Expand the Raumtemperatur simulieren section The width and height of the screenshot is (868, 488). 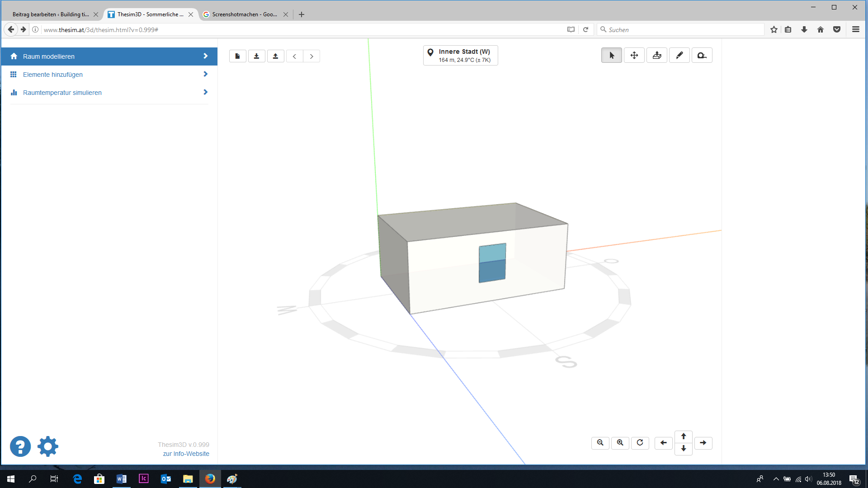point(109,93)
